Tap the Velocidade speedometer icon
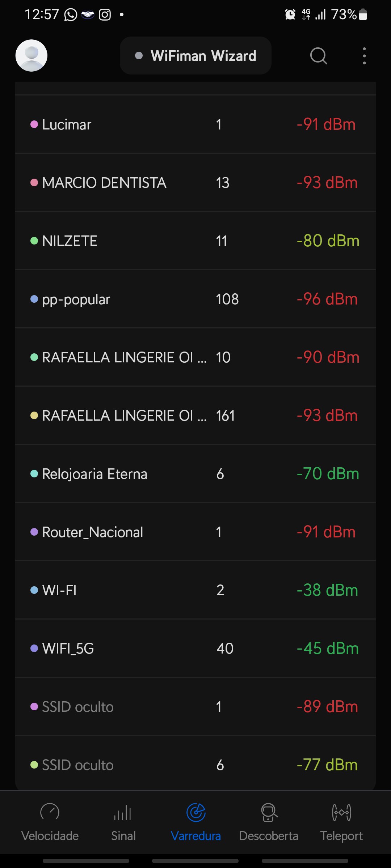This screenshot has width=391, height=868. coord(50,812)
